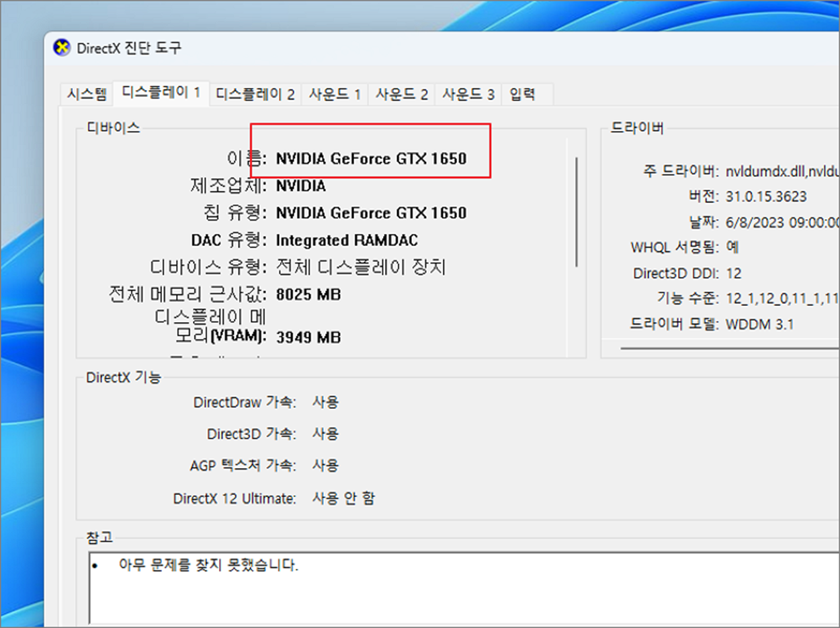Click the driver version 31.0.15.3623
The height and width of the screenshot is (628, 840).
(766, 197)
